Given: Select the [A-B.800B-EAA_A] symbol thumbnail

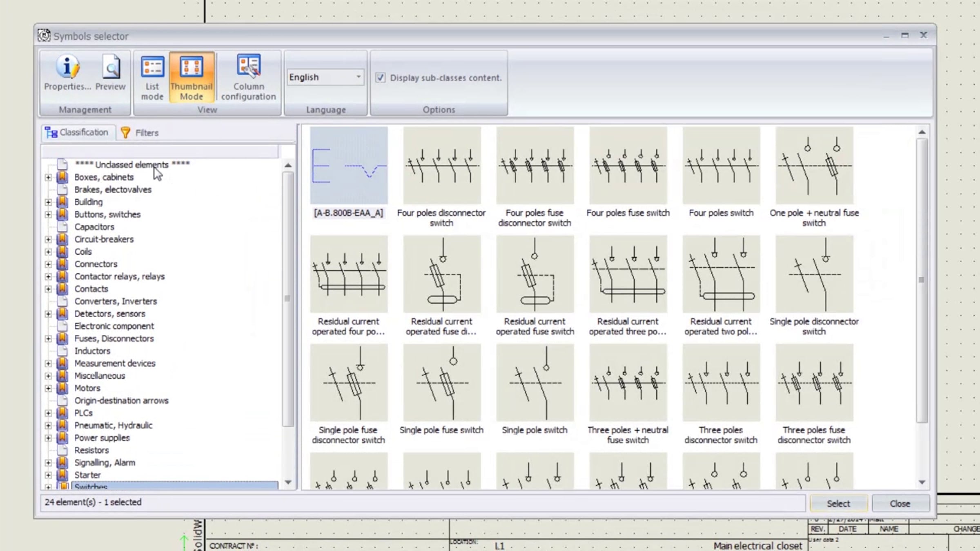Looking at the screenshot, I should (348, 165).
